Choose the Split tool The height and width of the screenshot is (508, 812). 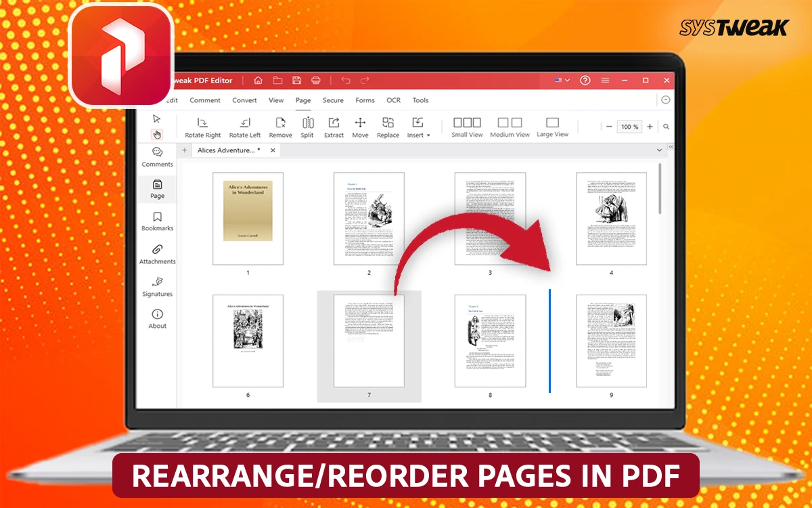[x=307, y=127]
